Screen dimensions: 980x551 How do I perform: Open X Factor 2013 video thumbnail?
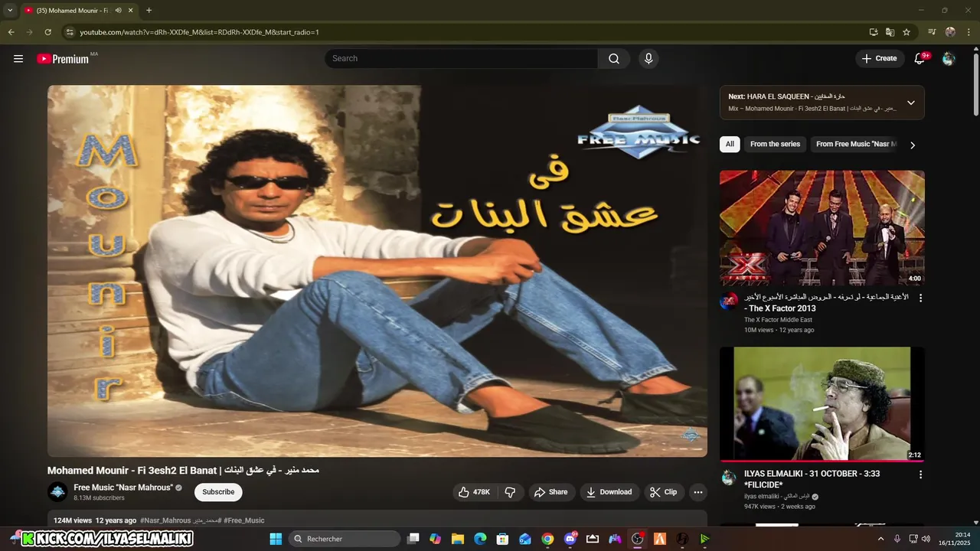pos(822,228)
